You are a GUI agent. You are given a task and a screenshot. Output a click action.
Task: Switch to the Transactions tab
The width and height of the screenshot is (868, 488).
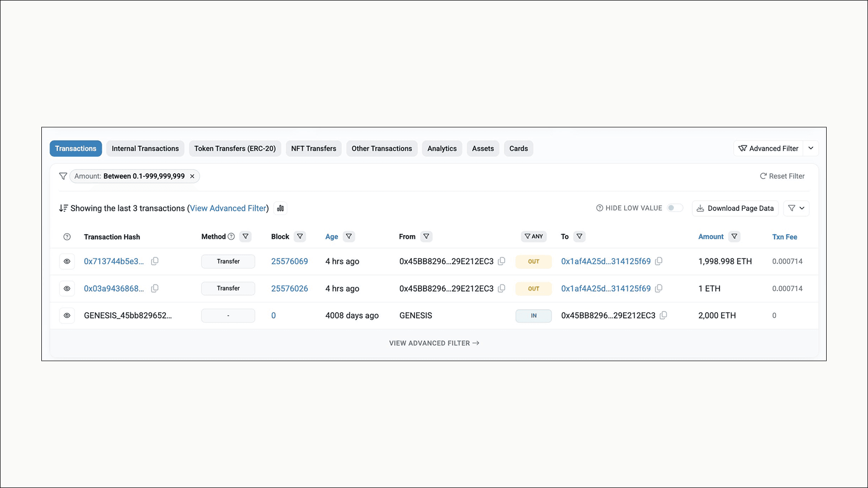[76, 148]
